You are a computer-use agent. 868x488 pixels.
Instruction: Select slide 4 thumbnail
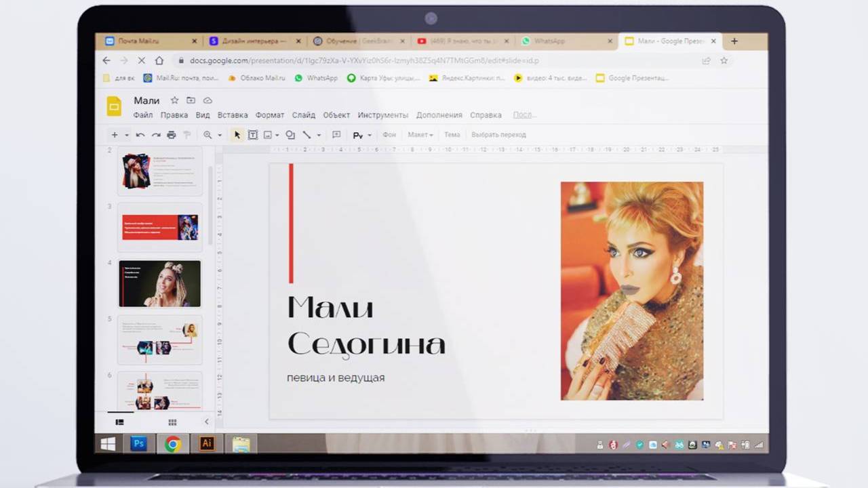[x=160, y=284]
